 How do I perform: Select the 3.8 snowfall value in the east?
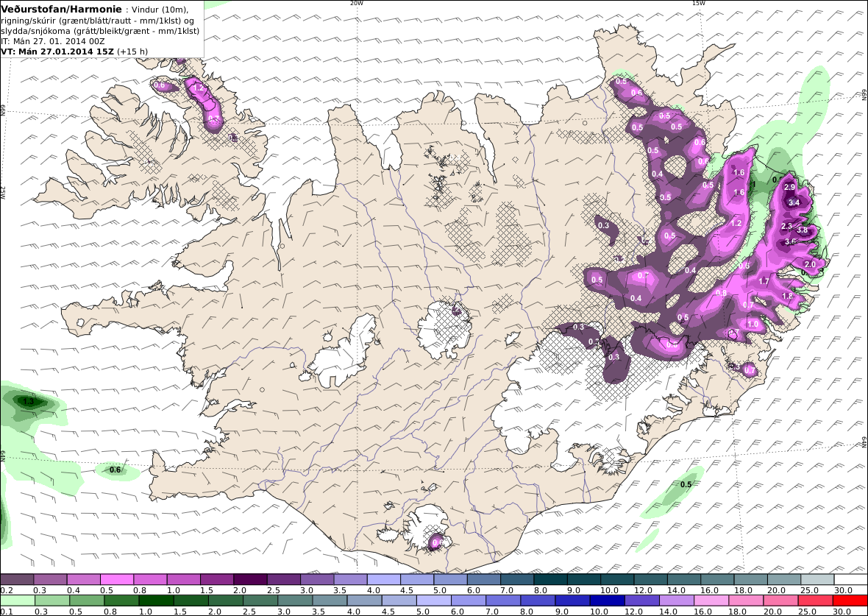802,230
